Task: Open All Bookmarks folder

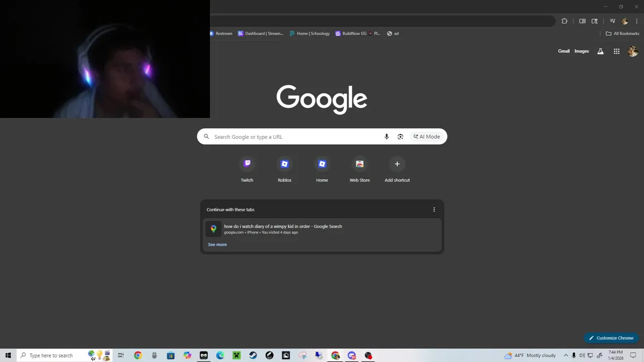Action: 622,34
